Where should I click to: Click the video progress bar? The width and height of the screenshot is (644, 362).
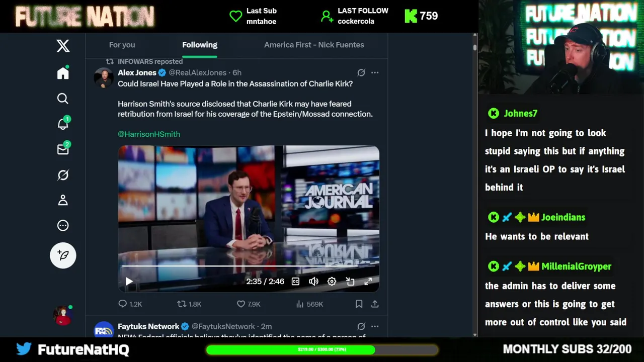tap(249, 266)
